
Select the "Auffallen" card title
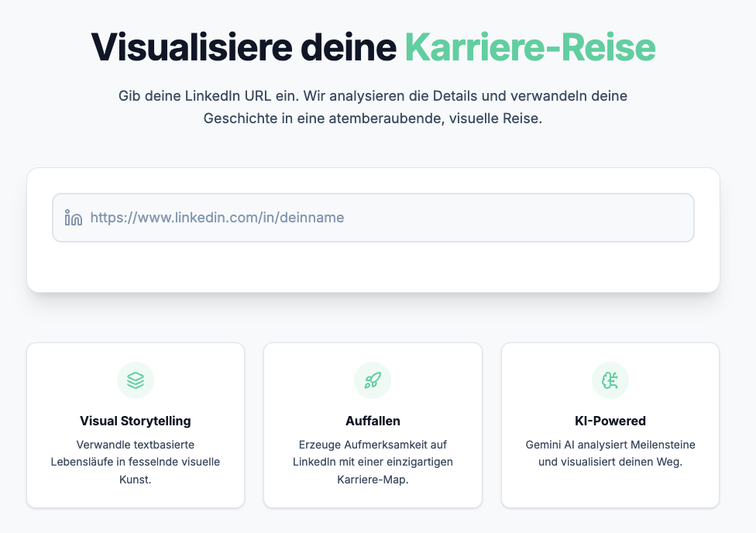(373, 421)
